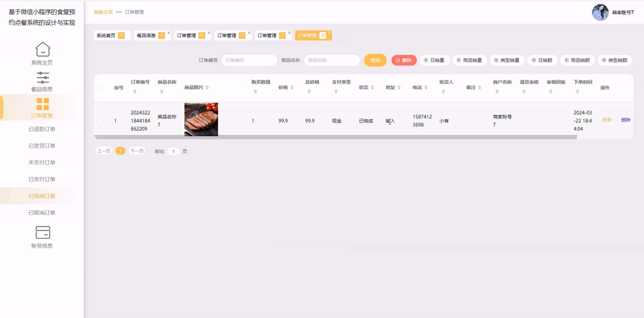Open the 日销额 chart button
This screenshot has width=644, height=318.
click(x=542, y=60)
